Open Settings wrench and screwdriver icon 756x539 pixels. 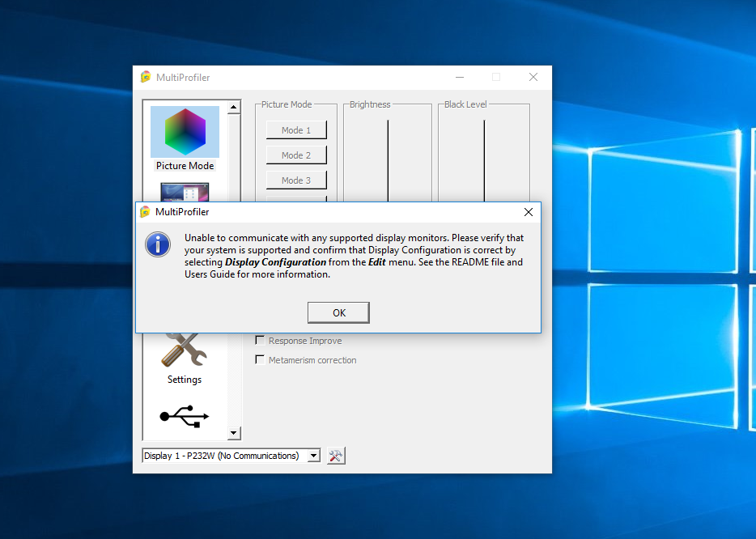pyautogui.click(x=184, y=350)
